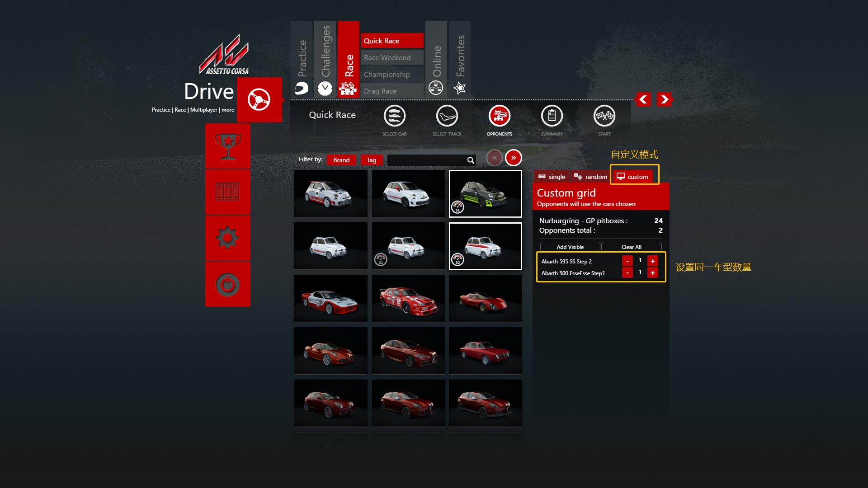
Task: Select the white Abarth 500 with red stripe
Action: (408, 193)
